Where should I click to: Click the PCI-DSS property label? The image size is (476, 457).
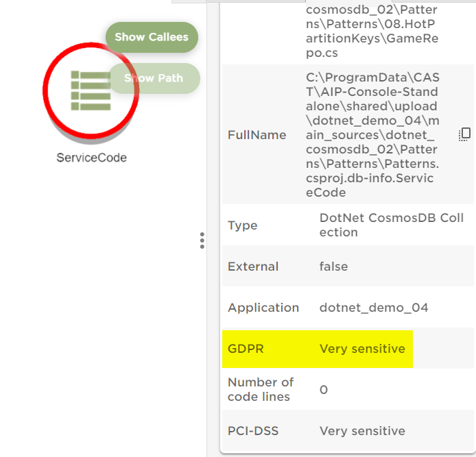[252, 431]
